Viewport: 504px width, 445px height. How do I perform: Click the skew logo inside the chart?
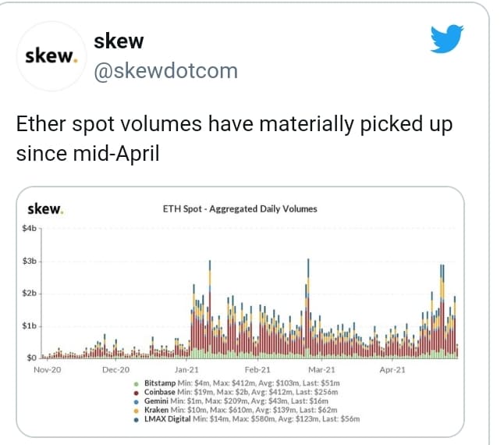pos(45,209)
